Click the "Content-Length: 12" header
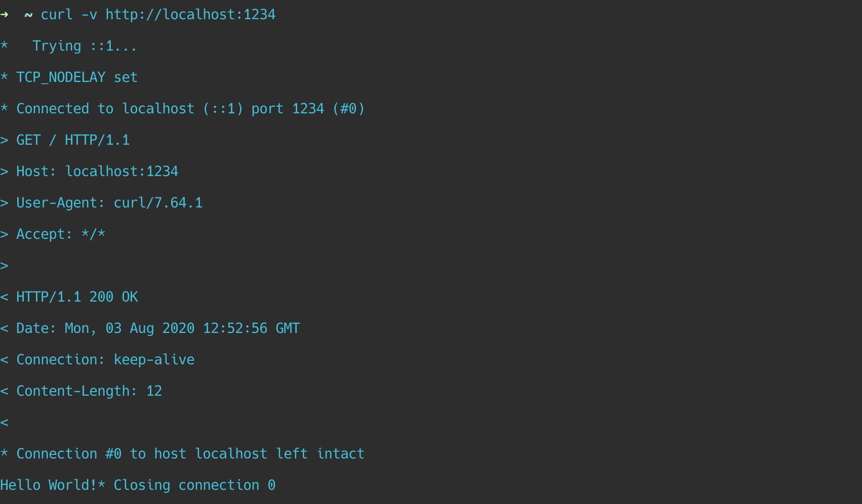This screenshot has height=504, width=862. point(89,391)
